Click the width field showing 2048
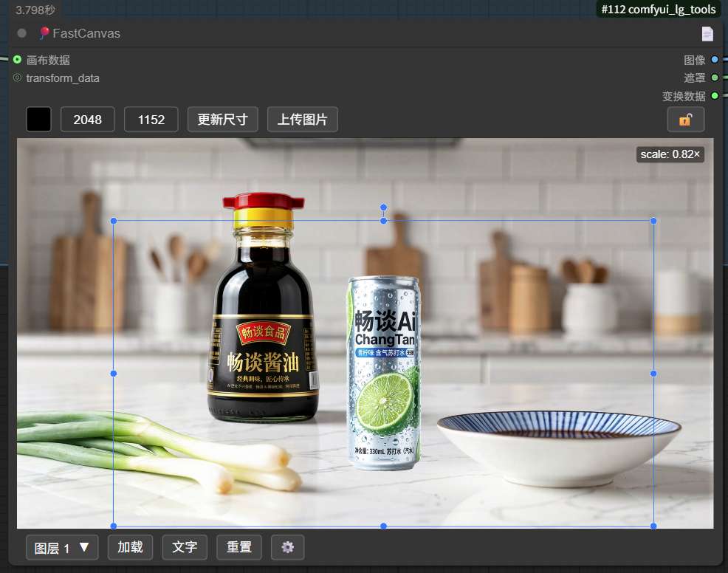The width and height of the screenshot is (728, 573). click(87, 119)
